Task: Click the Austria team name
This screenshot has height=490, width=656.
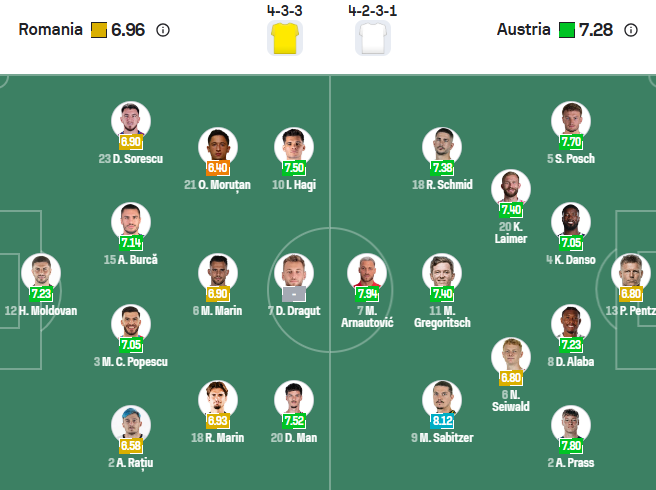Action: (x=523, y=30)
